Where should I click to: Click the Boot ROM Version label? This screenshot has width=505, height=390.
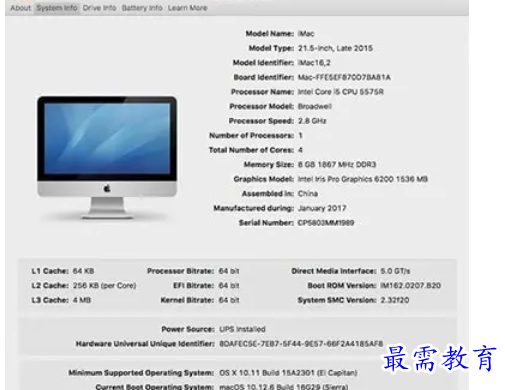pyautogui.click(x=342, y=286)
